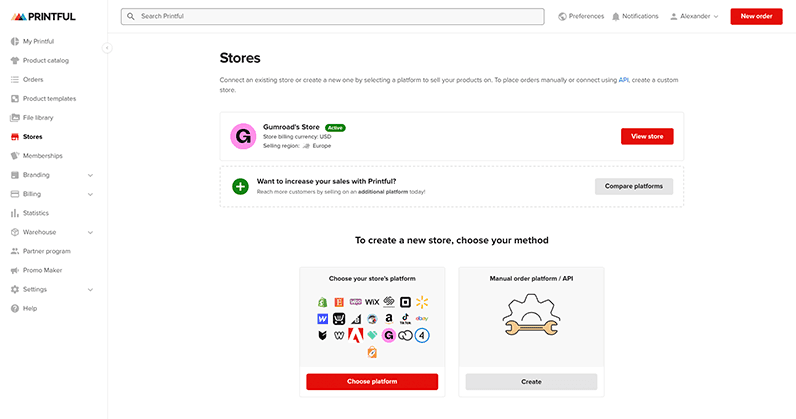Image resolution: width=796 pixels, height=419 pixels.
Task: Click the 'Manual order platform / API' heading
Action: [531, 278]
